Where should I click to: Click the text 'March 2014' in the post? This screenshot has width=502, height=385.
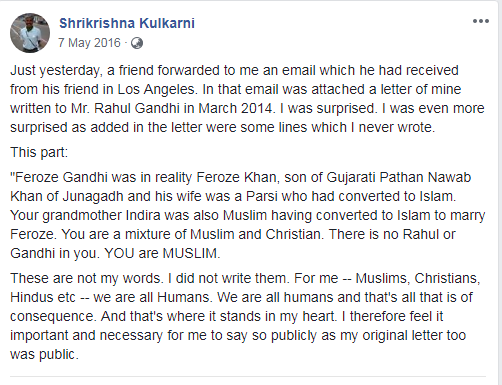(235, 108)
